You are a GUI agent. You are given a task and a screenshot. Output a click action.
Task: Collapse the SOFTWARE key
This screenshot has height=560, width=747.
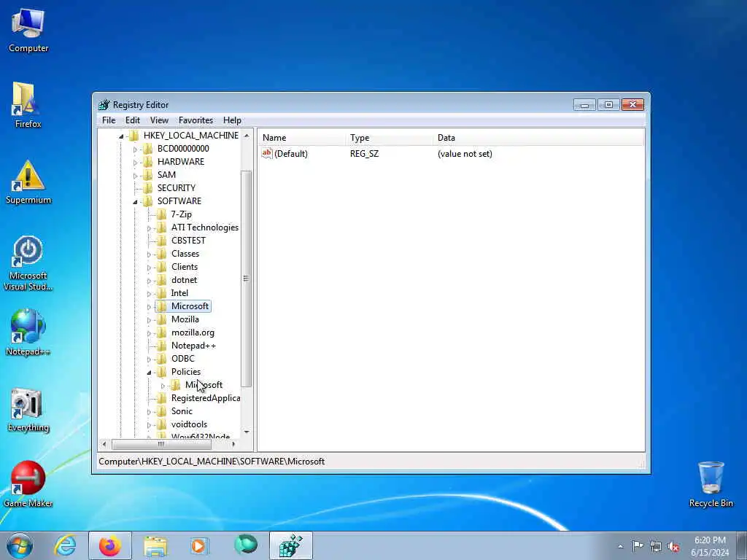point(135,202)
